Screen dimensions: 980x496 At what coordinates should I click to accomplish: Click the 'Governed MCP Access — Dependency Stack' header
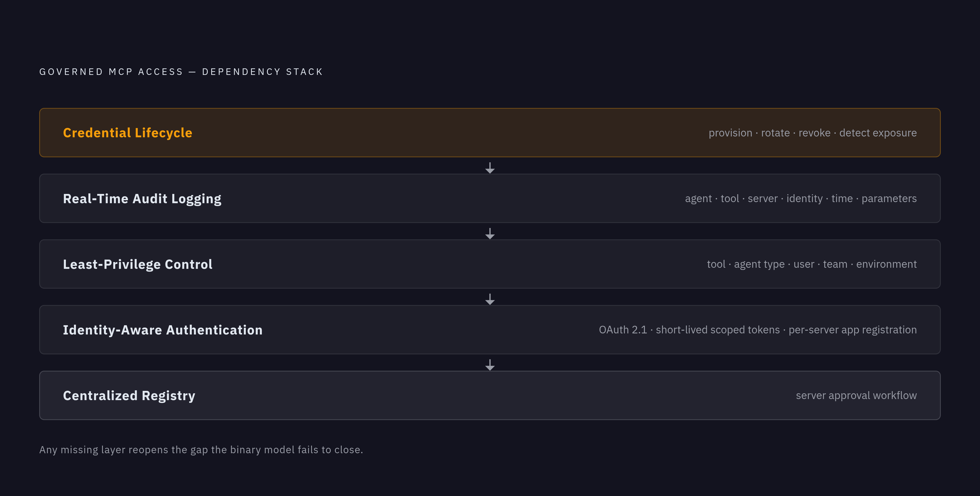tap(181, 72)
